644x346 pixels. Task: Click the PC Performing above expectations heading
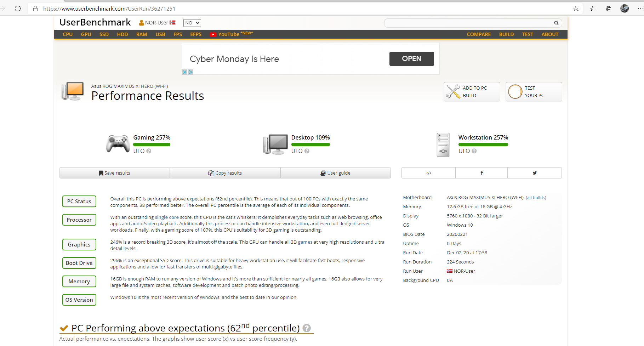point(186,328)
